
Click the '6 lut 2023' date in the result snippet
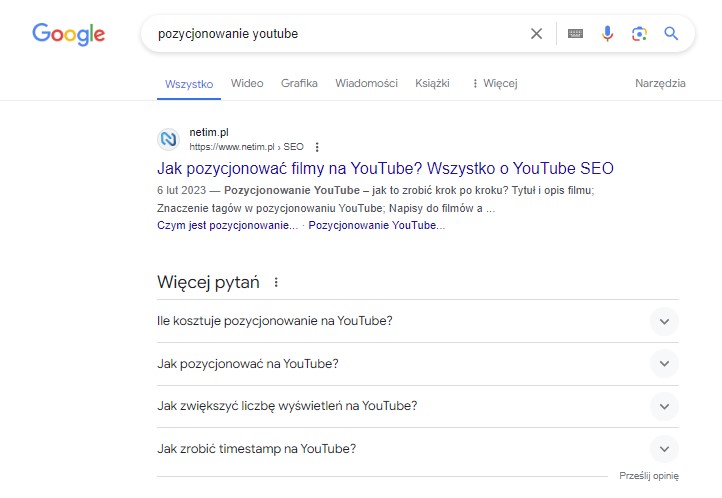pyautogui.click(x=181, y=190)
